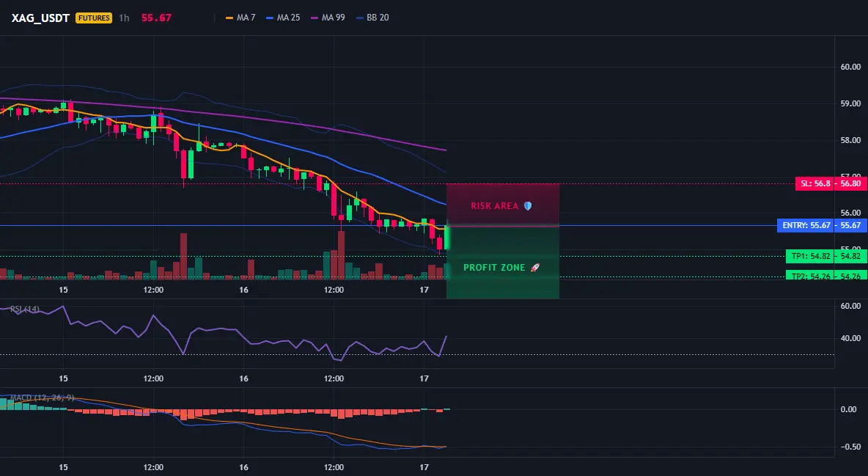
Task: Click the 60.00 price axis label
Action: click(x=850, y=67)
